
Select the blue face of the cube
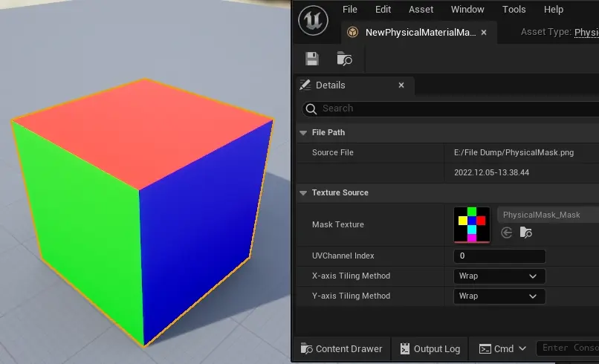pos(202,233)
